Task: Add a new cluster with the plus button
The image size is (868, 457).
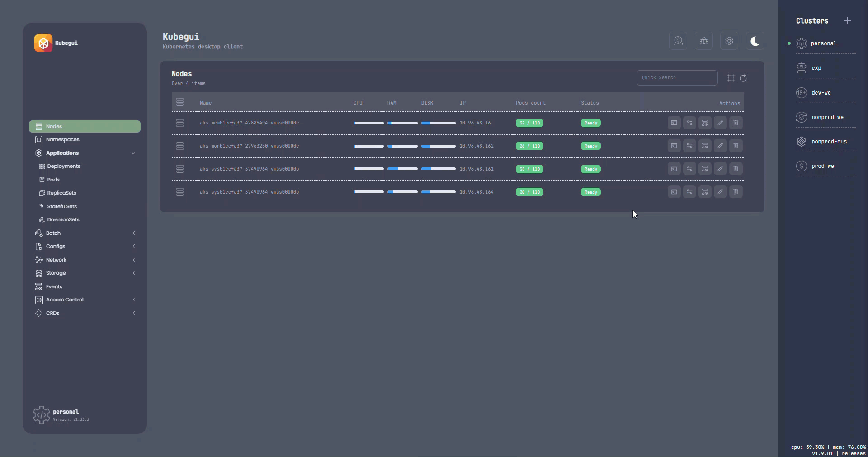Action: pos(848,21)
